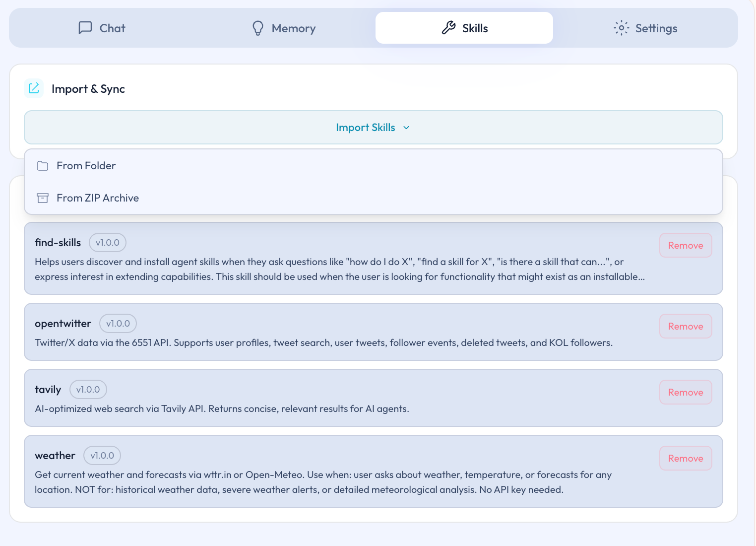The image size is (756, 546).
Task: Select From ZIP Archive option
Action: (x=98, y=198)
